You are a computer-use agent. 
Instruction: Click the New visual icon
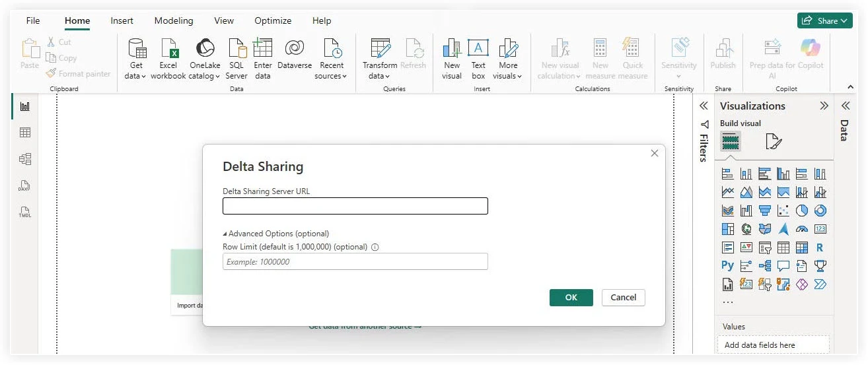point(452,49)
